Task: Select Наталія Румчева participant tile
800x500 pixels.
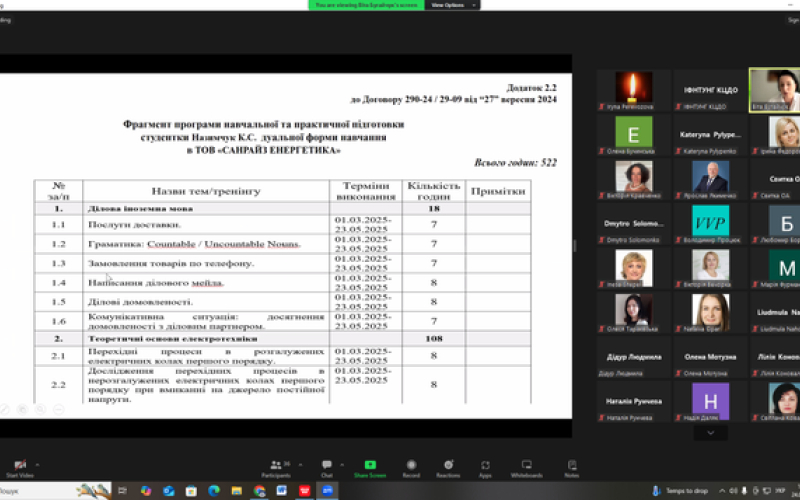Action: [x=634, y=401]
